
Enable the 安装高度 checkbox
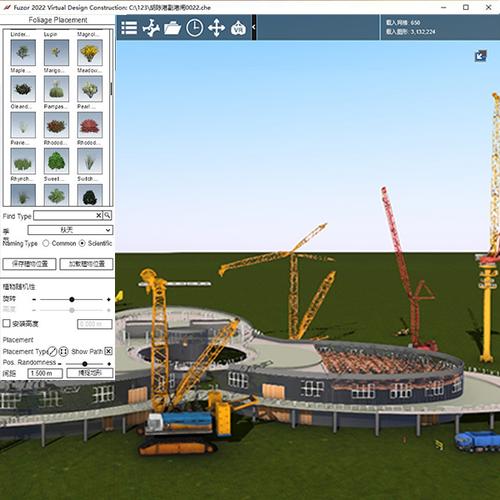point(7,323)
